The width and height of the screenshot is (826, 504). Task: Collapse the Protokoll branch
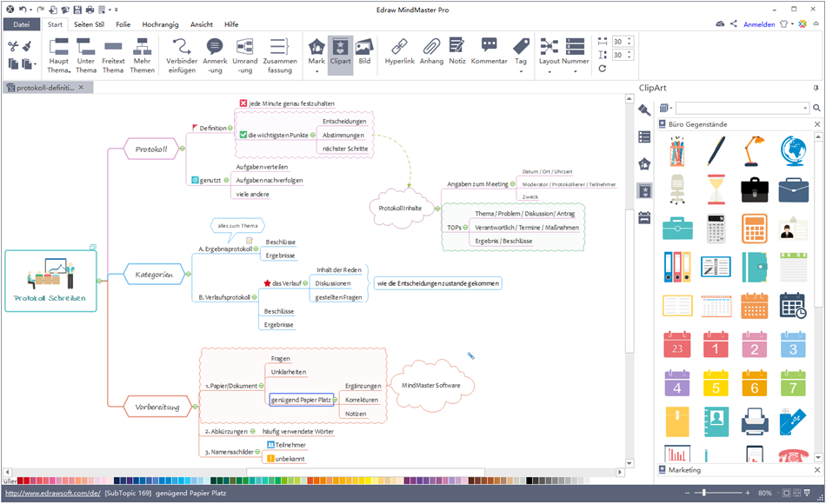(183, 149)
